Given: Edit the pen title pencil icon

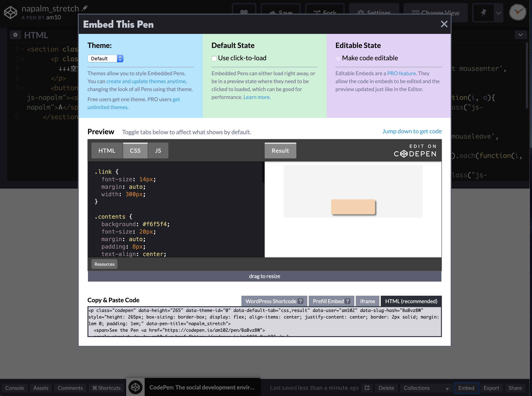Looking at the screenshot, I should pyautogui.click(x=85, y=8).
